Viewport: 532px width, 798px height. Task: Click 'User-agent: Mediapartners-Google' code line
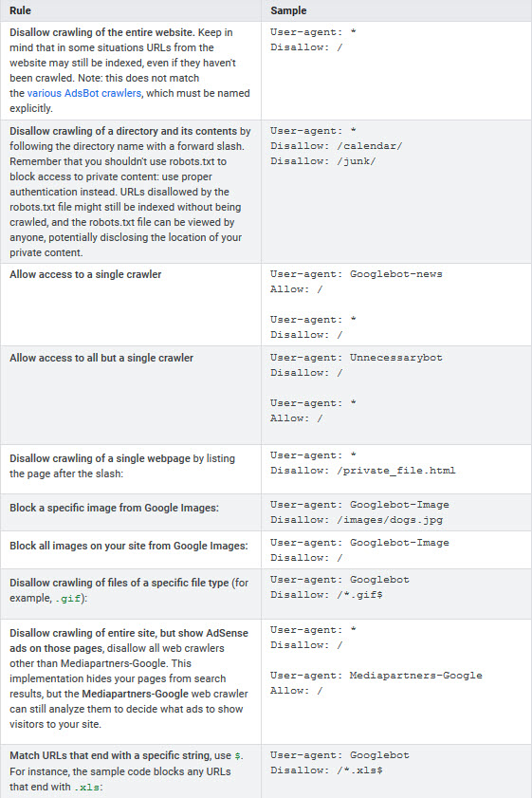click(x=376, y=676)
